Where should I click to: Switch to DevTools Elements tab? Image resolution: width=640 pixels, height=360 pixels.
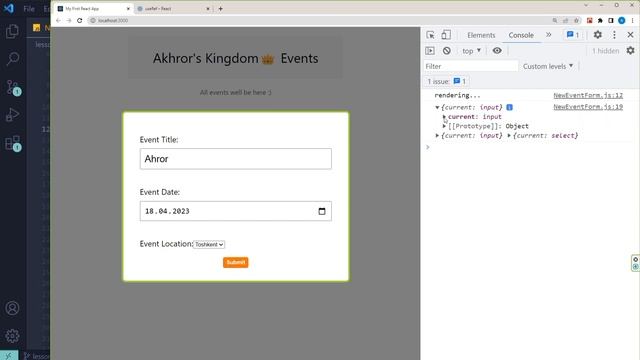[x=481, y=35]
